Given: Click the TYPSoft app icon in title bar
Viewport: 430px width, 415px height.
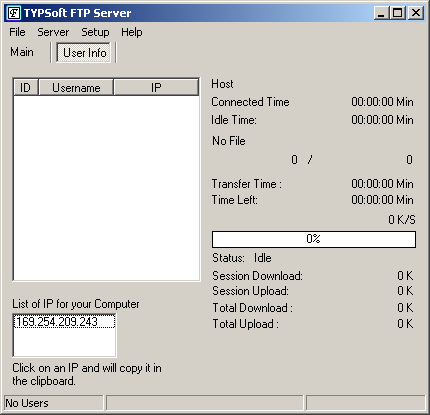Looking at the screenshot, I should click(14, 13).
